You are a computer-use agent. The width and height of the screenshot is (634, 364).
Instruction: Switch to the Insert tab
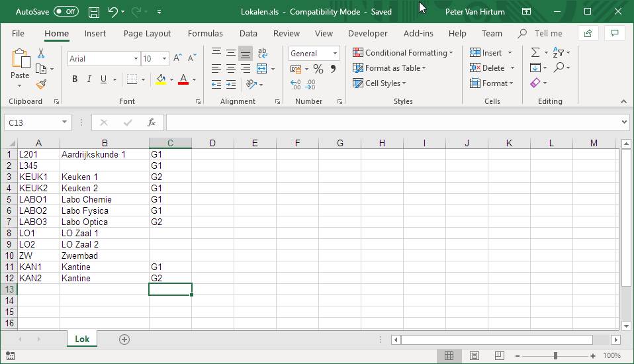(x=95, y=34)
